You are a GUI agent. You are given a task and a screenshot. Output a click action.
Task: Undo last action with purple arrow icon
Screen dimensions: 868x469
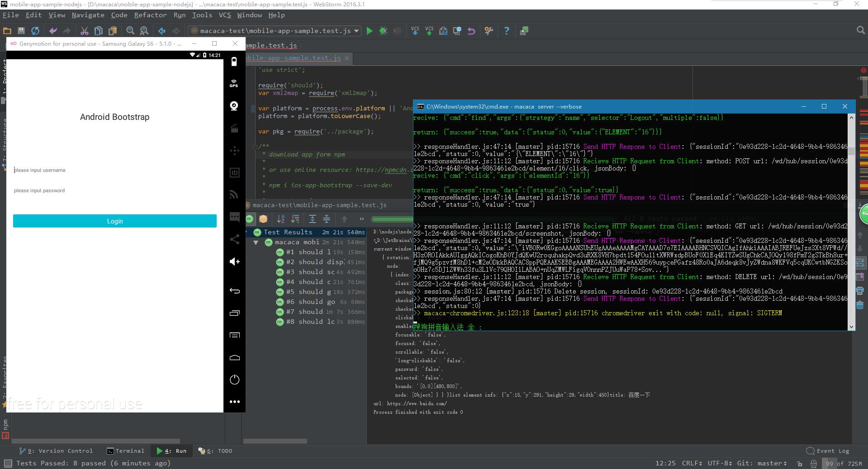tap(53, 31)
